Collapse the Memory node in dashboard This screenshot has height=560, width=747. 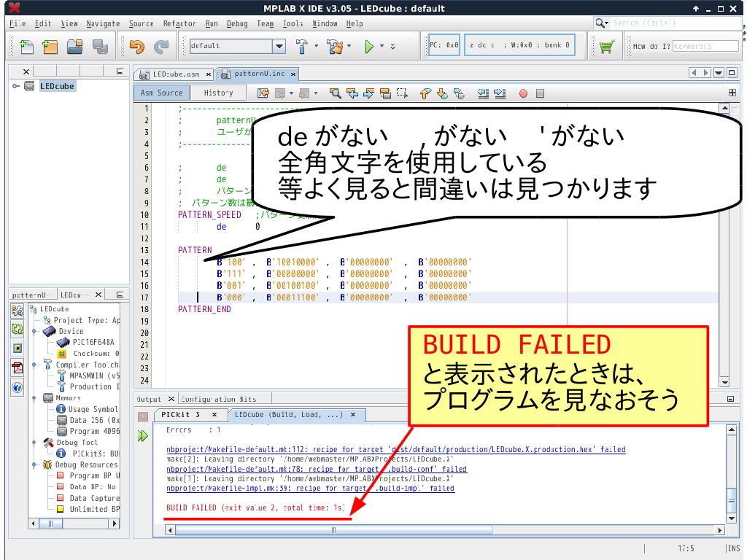(x=34, y=397)
